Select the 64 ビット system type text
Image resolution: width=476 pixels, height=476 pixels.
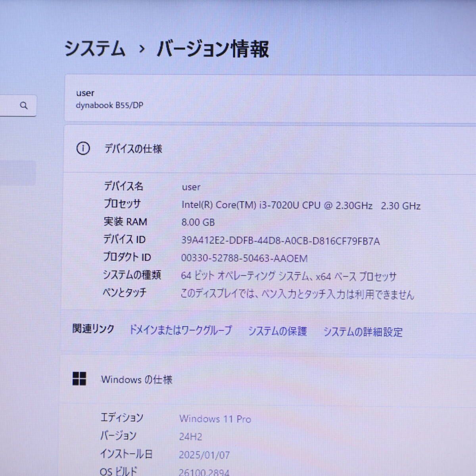coord(288,276)
